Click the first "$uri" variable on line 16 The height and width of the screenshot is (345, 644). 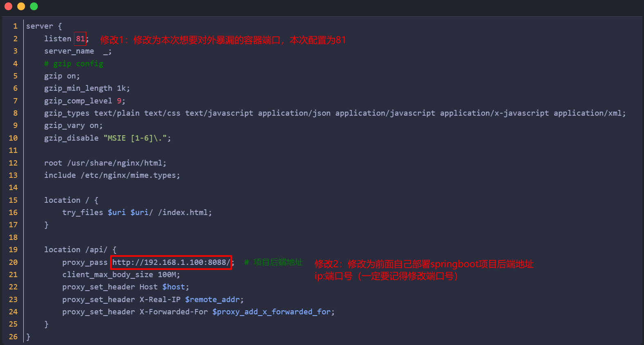[117, 213]
